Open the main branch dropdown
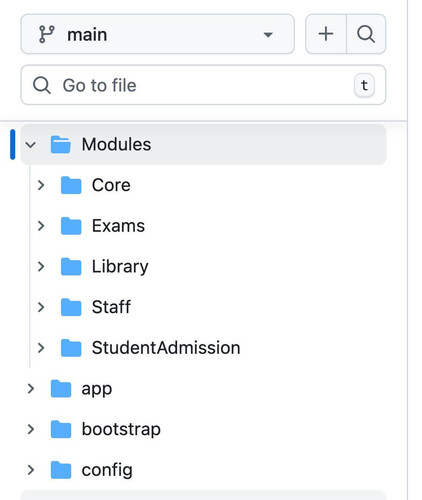 point(157,34)
